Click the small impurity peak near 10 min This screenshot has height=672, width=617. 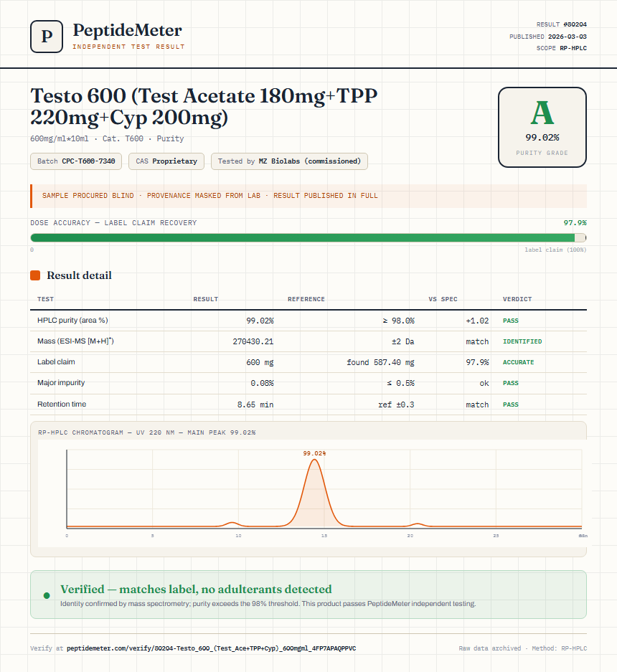click(x=232, y=524)
